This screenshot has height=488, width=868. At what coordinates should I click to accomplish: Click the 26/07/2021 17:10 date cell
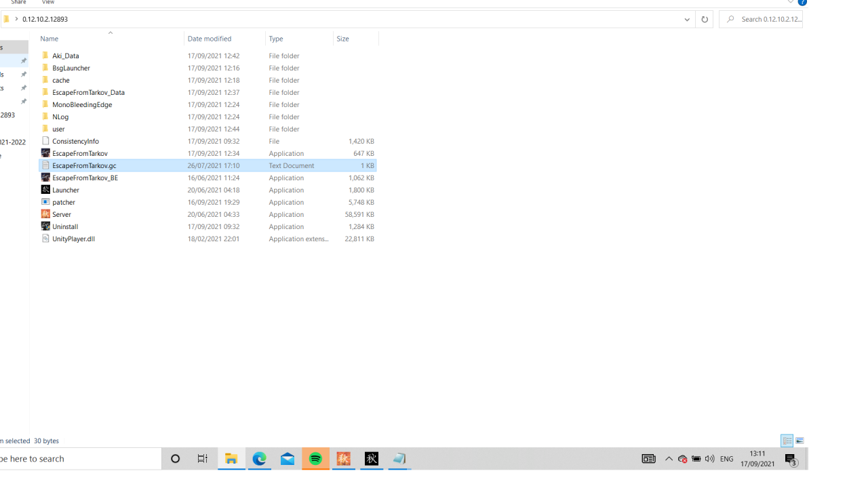(213, 165)
